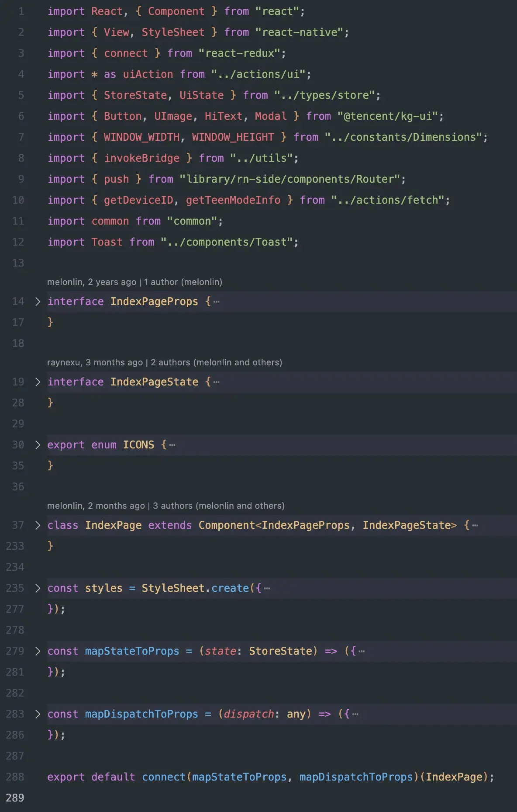The image size is (517, 812).
Task: Click folded ellipsis after StyleSheet.create
Action: [267, 588]
